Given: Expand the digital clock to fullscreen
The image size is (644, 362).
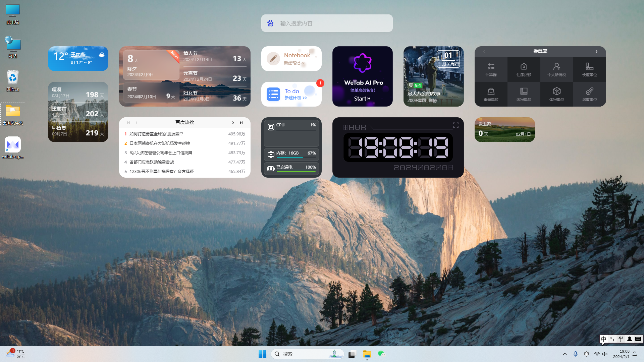Looking at the screenshot, I should 455,125.
